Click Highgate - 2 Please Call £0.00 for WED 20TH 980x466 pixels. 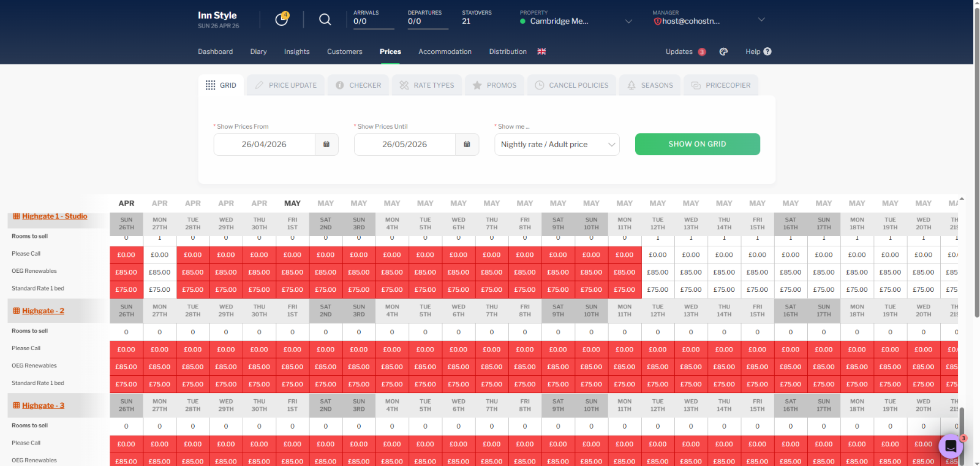tap(923, 349)
